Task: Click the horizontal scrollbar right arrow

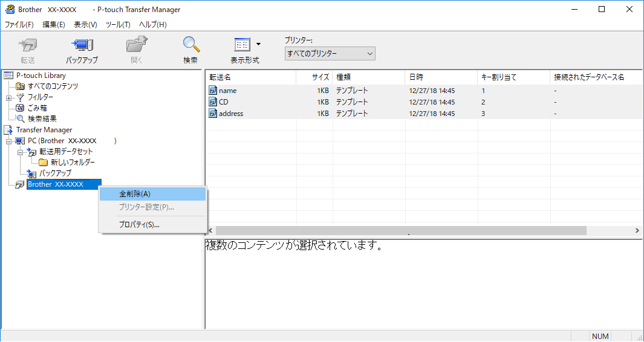Action: click(637, 230)
